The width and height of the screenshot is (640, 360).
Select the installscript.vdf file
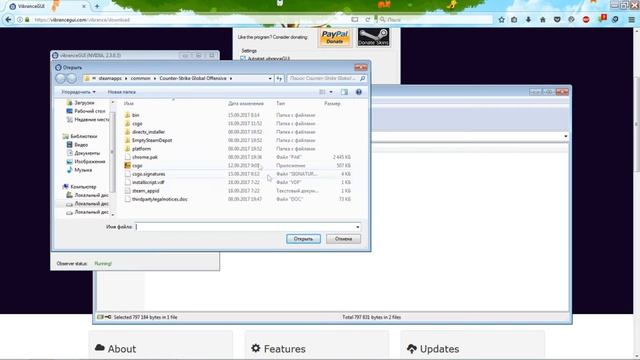click(x=148, y=182)
